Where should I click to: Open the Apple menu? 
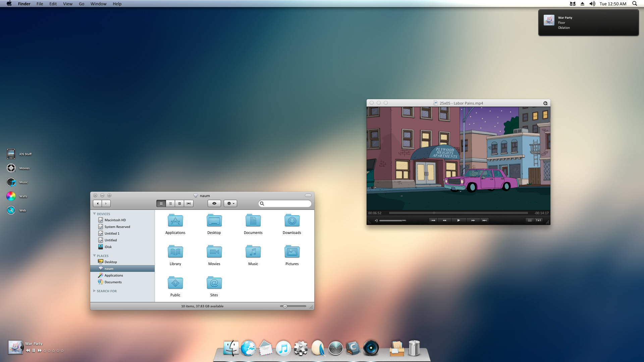[x=9, y=4]
